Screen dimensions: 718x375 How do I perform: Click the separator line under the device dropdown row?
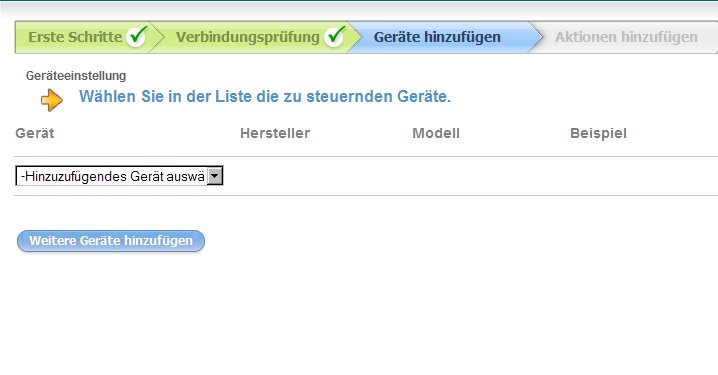click(x=366, y=196)
